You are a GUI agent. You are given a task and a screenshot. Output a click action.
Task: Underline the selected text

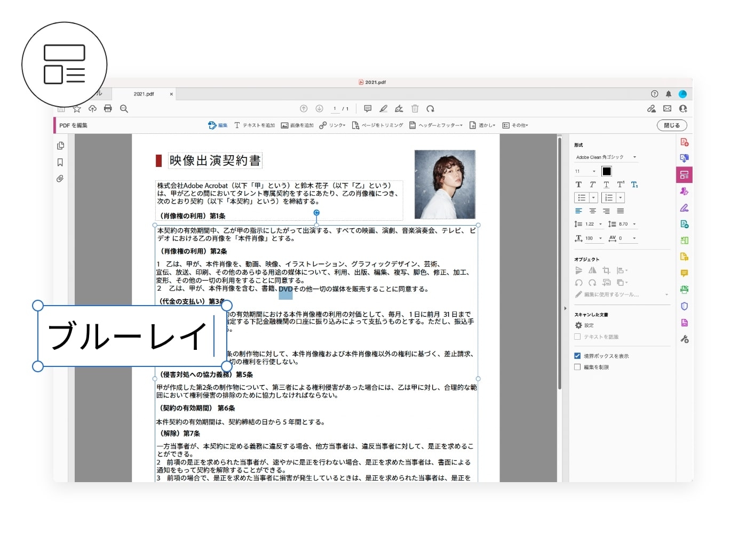[606, 185]
